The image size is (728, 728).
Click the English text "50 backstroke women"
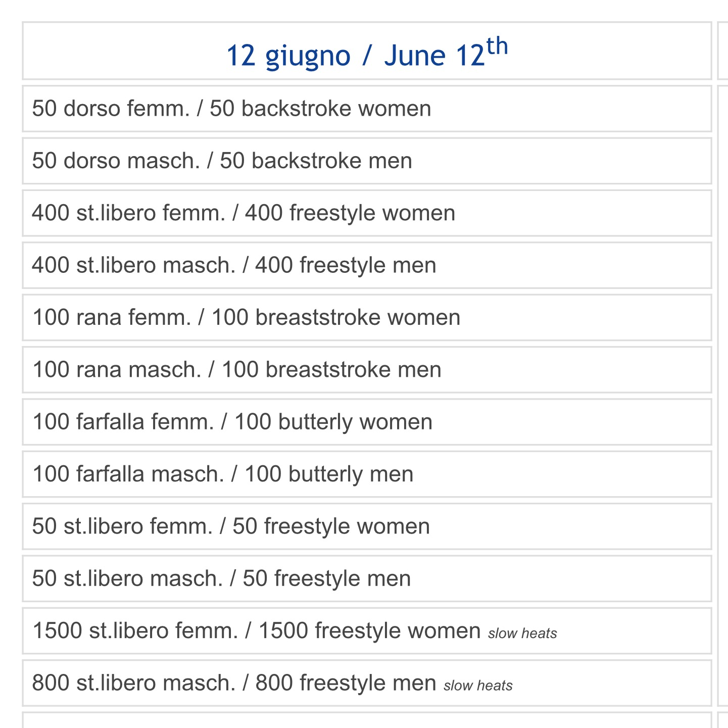(320, 109)
